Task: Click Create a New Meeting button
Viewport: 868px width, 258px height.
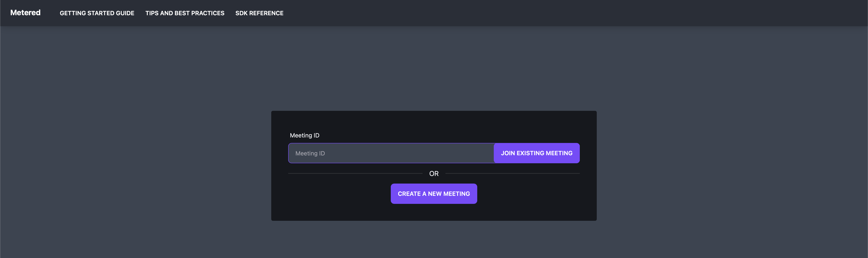Action: pos(434,194)
